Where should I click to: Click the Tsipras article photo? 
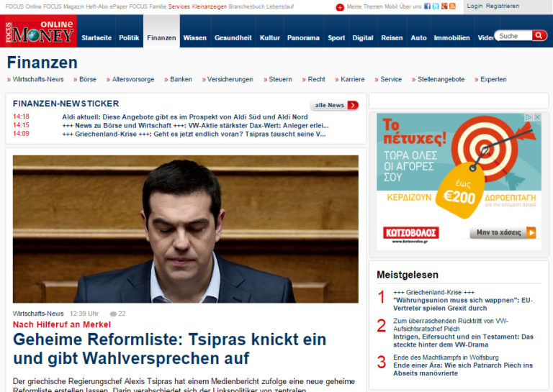click(185, 229)
